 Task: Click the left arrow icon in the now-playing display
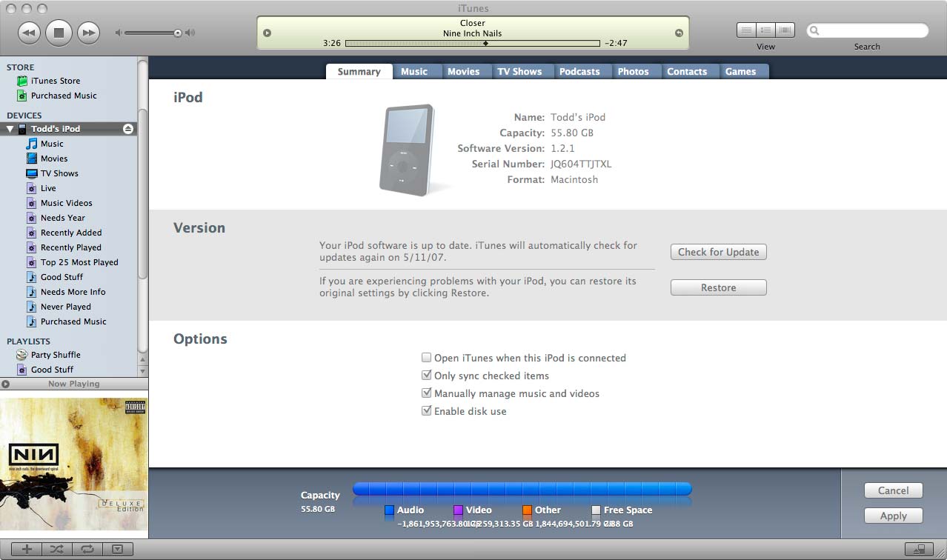point(268,33)
